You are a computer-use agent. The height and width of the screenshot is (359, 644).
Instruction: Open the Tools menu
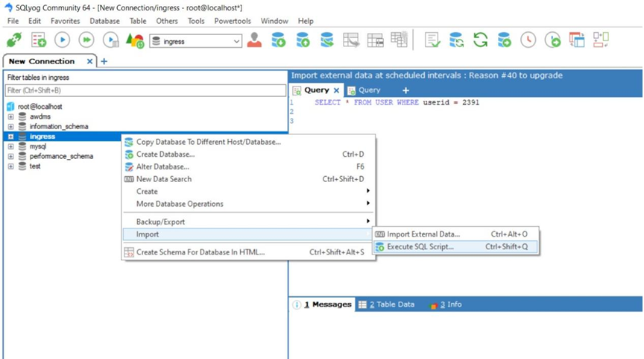point(196,21)
